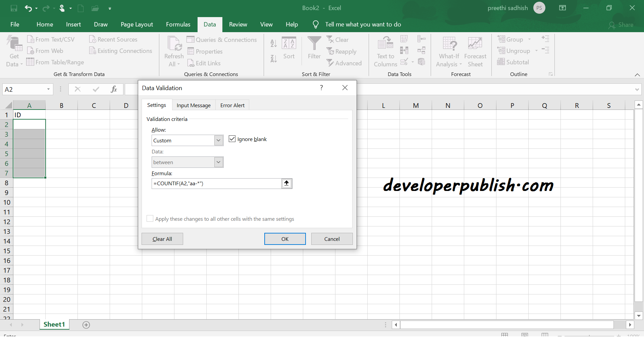Confirm validation with the OK button
644x337 pixels.
pos(285,239)
